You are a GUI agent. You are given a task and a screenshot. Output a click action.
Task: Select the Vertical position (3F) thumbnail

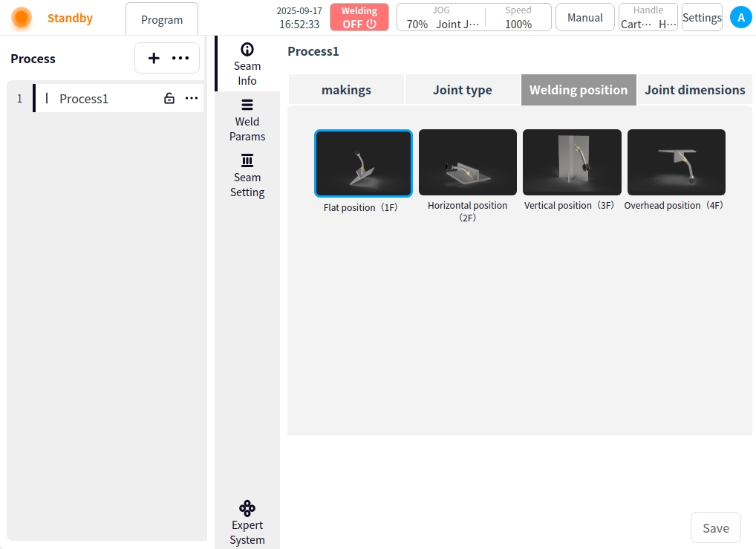[572, 163]
